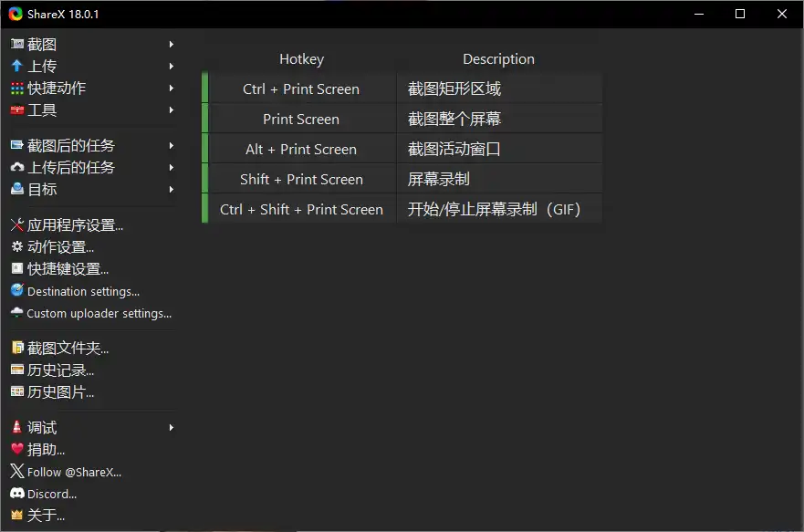Expand the 上传 submenu arrow
804x532 pixels.
pos(172,66)
